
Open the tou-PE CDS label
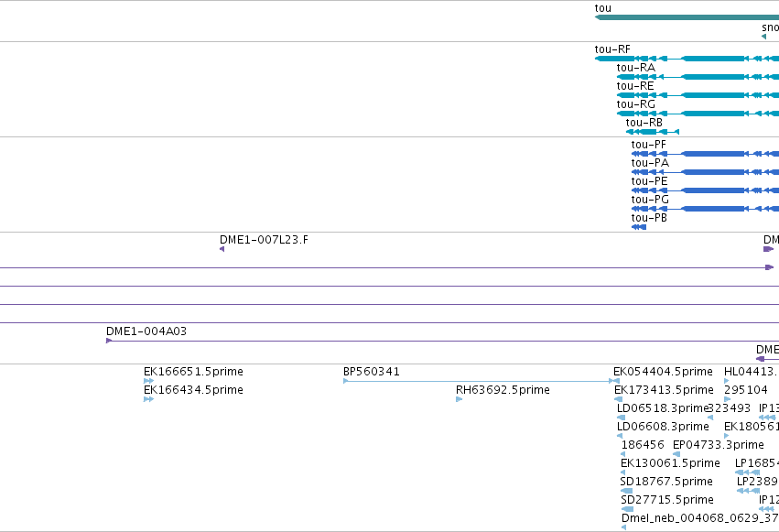tap(649, 181)
